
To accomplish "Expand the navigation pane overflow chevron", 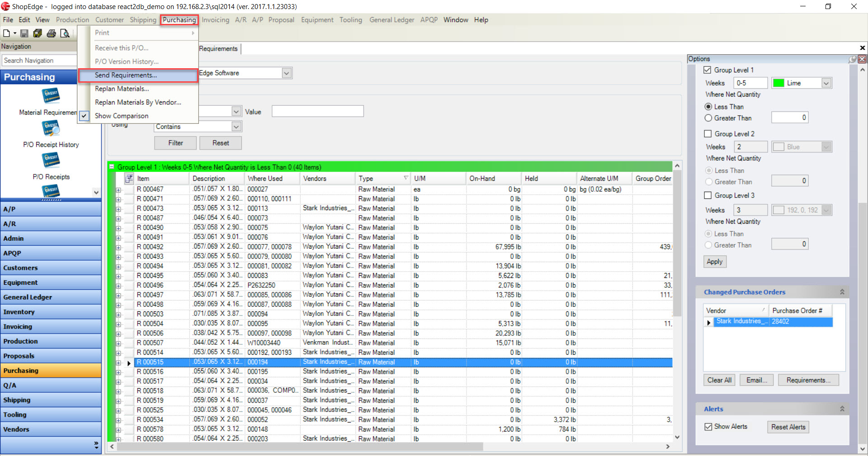I will [x=96, y=445].
